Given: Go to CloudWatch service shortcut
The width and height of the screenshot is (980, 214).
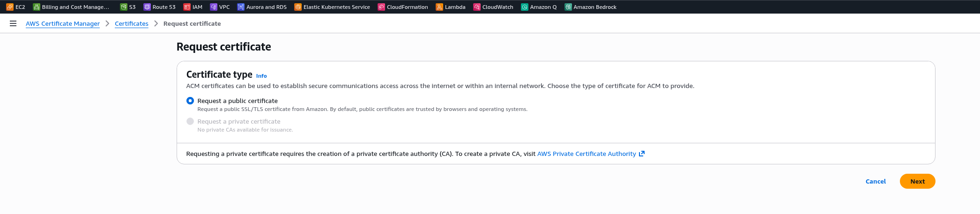Looking at the screenshot, I should coord(493,7).
